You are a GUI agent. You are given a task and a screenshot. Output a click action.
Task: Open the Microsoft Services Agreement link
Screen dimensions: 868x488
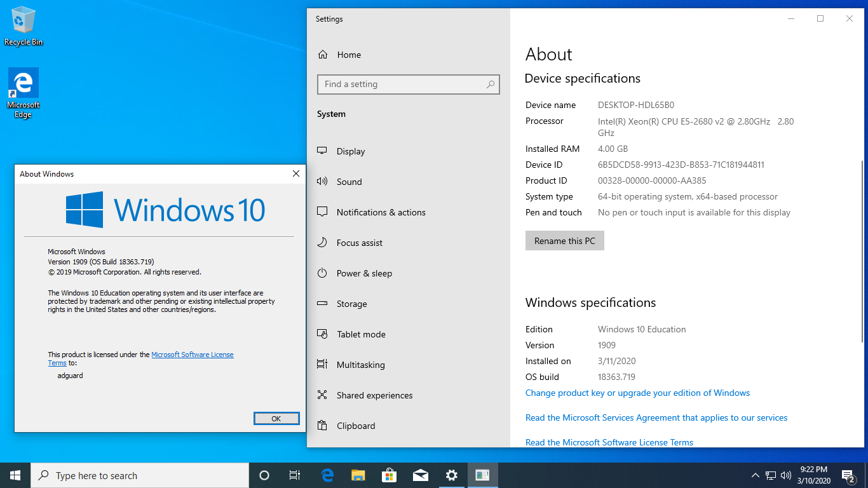coord(656,417)
